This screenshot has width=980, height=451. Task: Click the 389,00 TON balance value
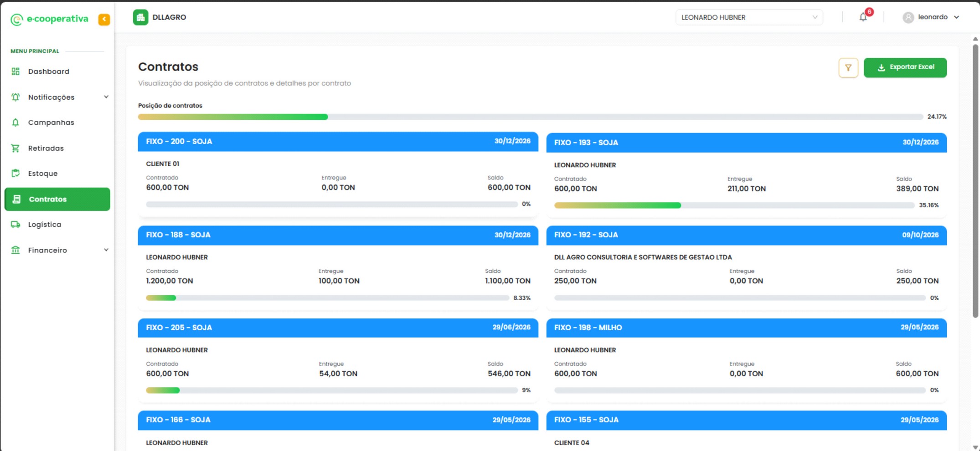(x=917, y=189)
